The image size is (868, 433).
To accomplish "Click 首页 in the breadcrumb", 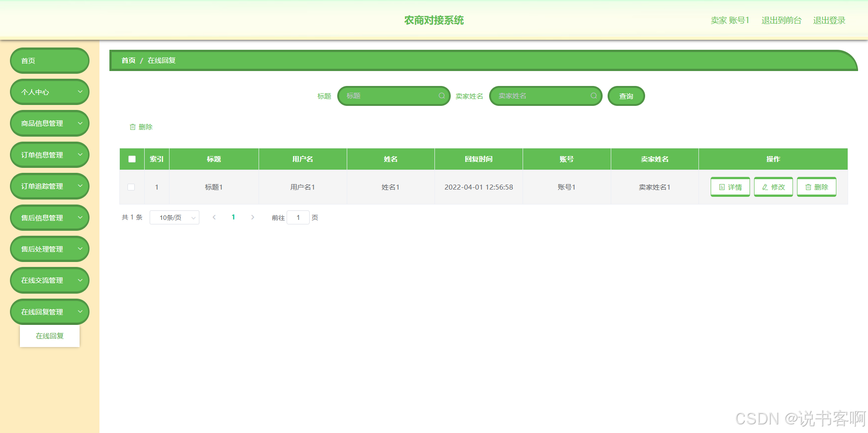I will tap(128, 61).
